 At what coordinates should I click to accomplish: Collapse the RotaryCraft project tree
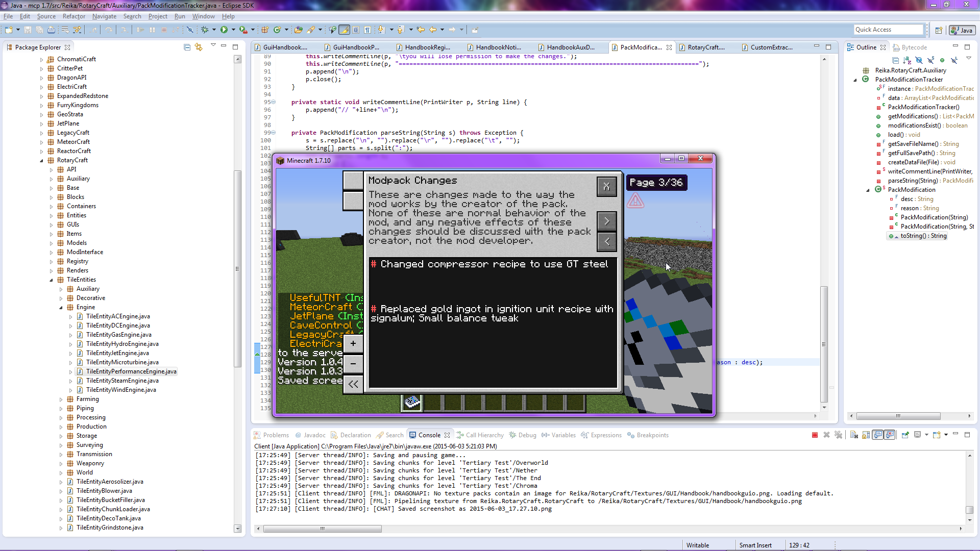point(41,161)
